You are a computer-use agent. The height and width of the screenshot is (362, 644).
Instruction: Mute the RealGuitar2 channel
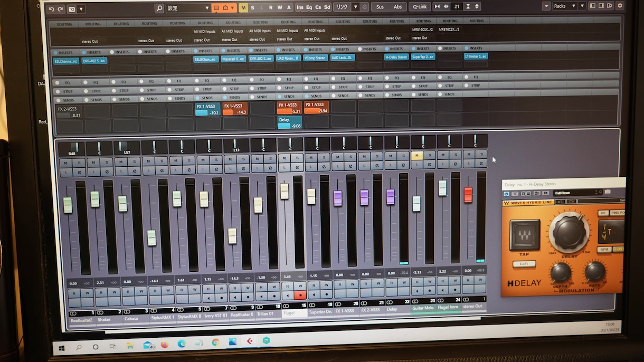[64, 163]
